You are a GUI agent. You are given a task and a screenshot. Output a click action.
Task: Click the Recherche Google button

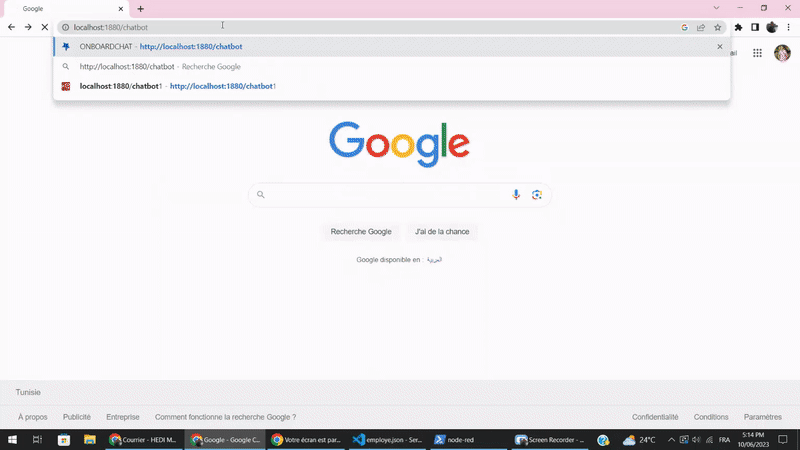(361, 232)
